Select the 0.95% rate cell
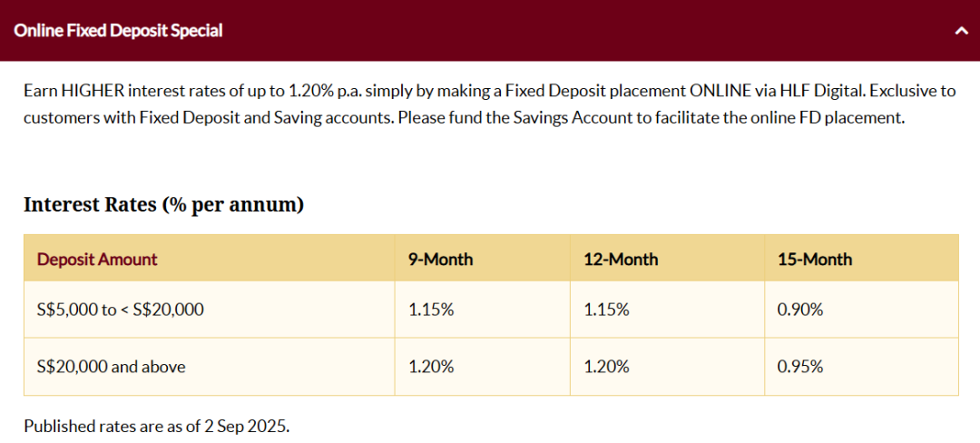980x443 pixels. click(x=800, y=367)
